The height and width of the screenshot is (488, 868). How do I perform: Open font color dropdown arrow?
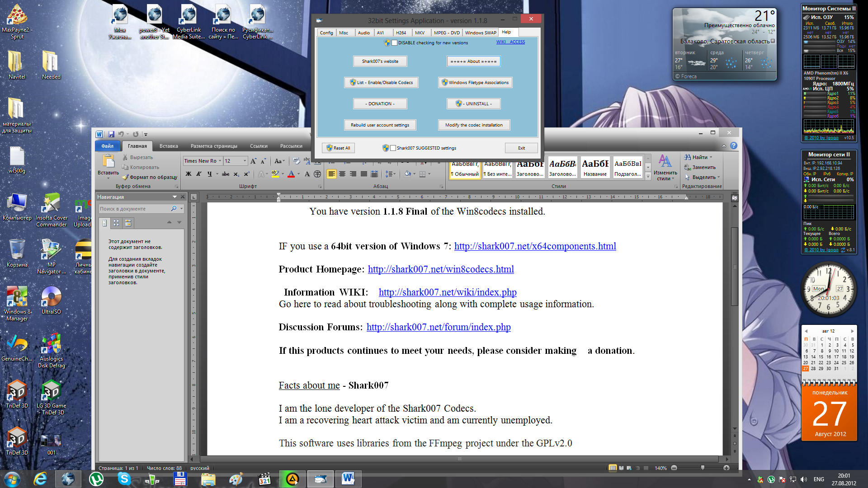tap(298, 174)
